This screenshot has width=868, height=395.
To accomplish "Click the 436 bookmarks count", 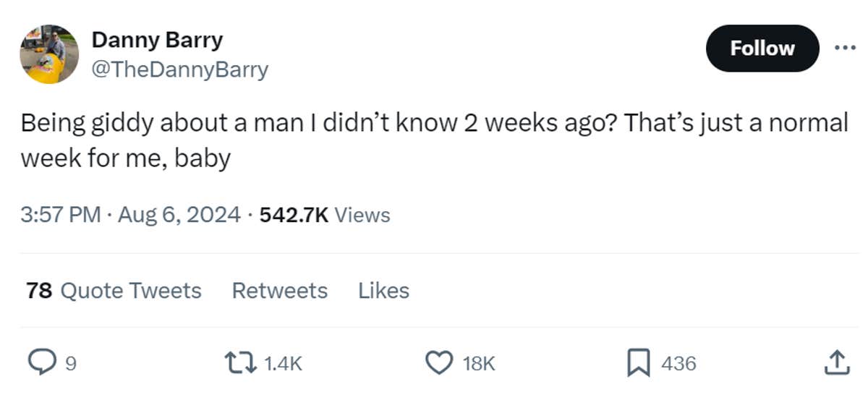I will pyautogui.click(x=678, y=363).
